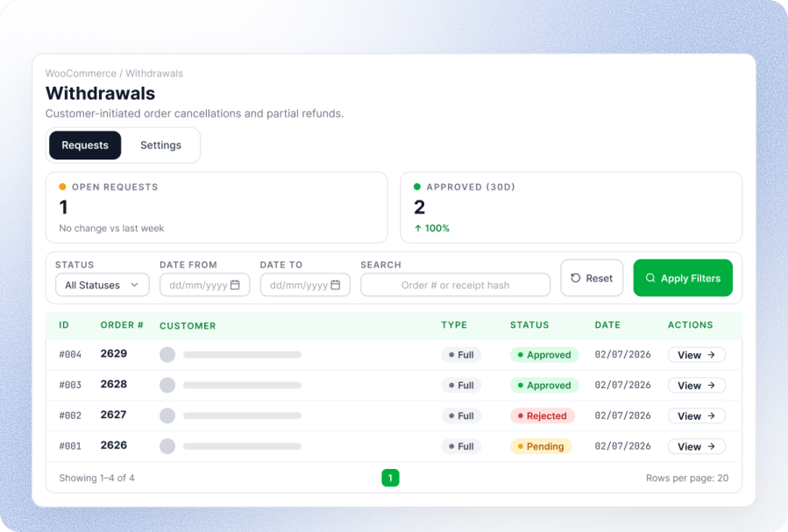Click the Approved (30D) stat card
The image size is (788, 532).
coord(571,208)
